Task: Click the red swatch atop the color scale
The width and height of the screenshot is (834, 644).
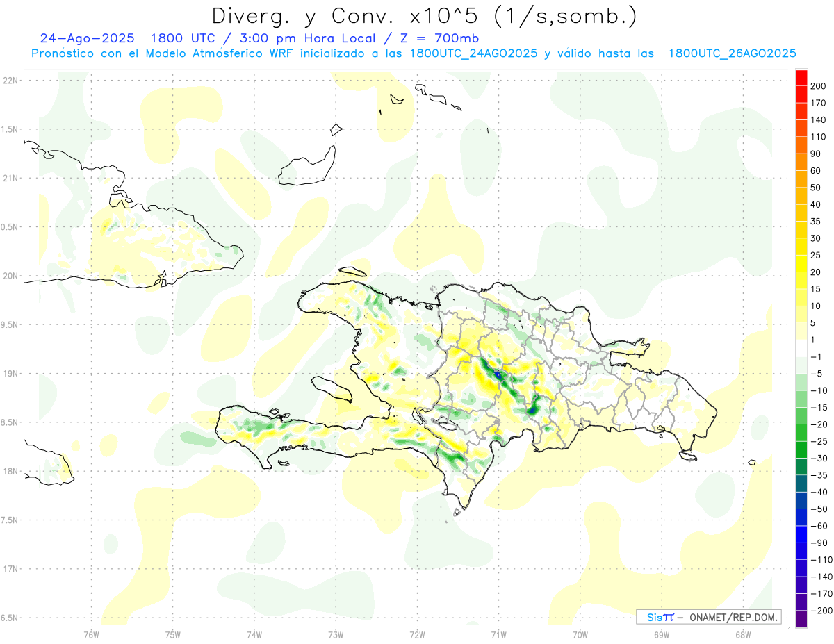Action: point(801,77)
